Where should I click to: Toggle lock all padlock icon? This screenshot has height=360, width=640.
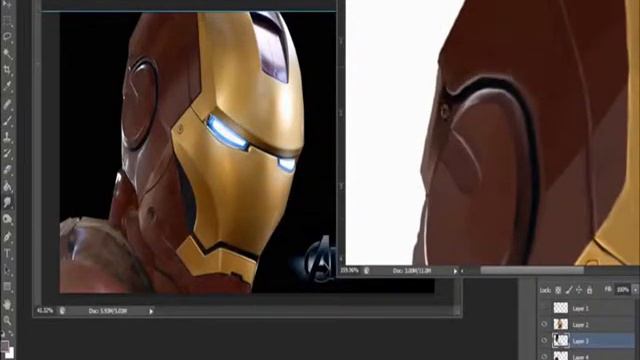click(589, 290)
